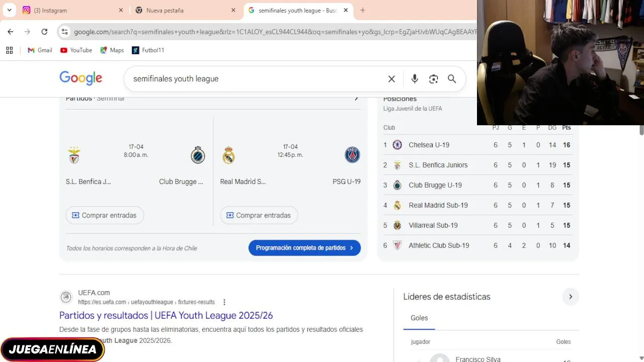
Task: Select the Goles statistics tab
Action: (419, 318)
